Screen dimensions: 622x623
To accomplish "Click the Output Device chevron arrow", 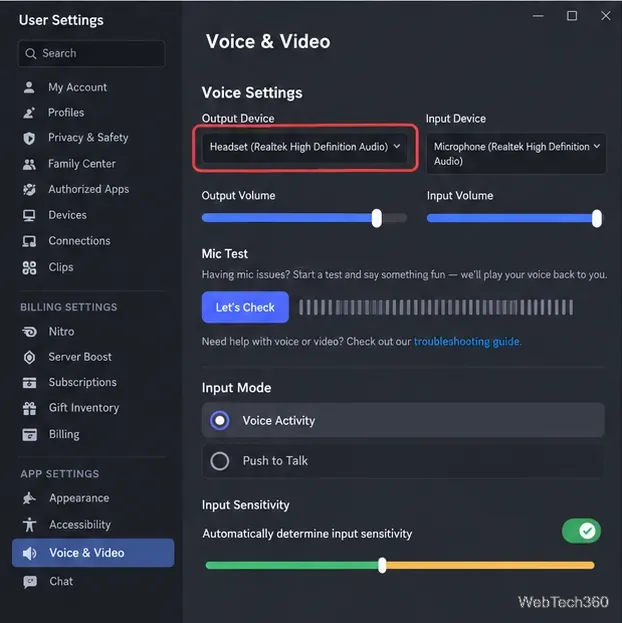I will [x=397, y=146].
